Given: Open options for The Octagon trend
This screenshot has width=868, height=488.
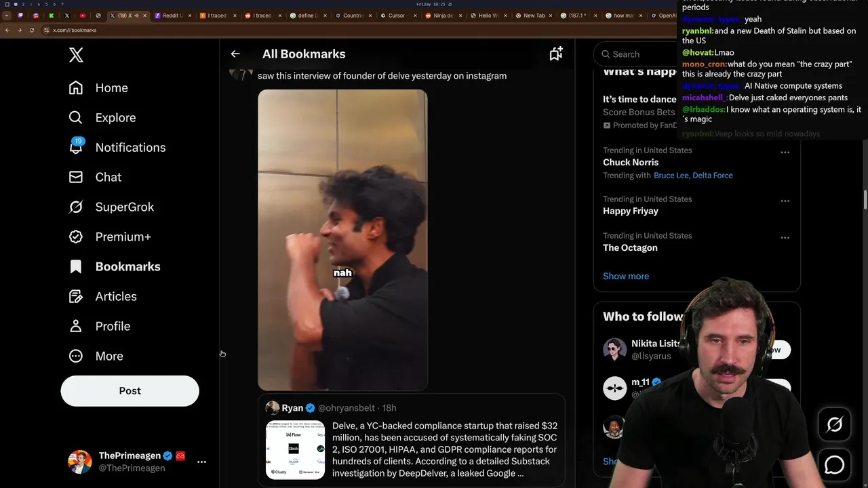Looking at the screenshot, I should pos(785,237).
